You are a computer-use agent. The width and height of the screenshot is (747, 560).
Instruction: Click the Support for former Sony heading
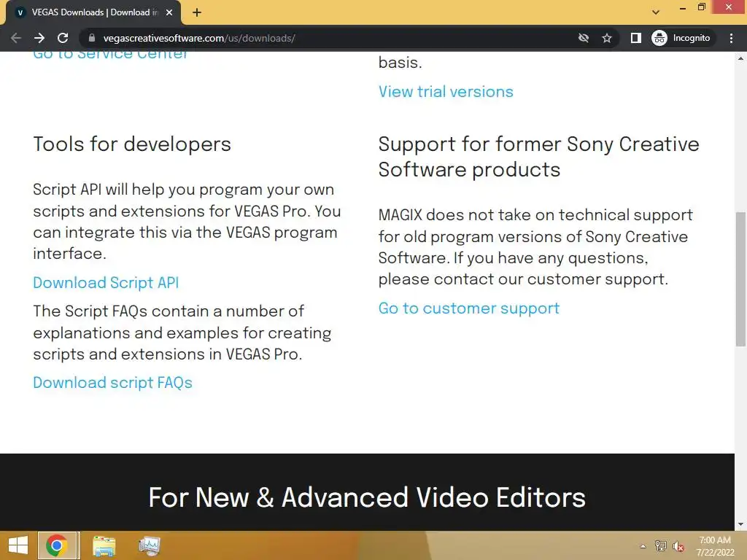(x=539, y=157)
